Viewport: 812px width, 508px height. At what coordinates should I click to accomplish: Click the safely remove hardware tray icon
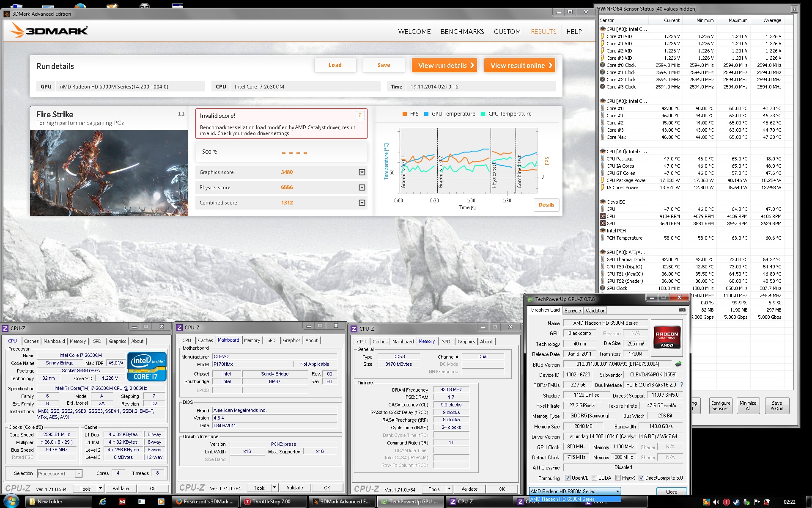(x=747, y=502)
